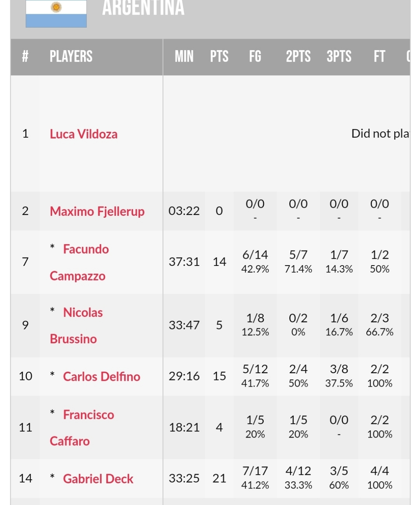The height and width of the screenshot is (505, 420).
Task: Open Gabriel Deck's player profile
Action: [x=98, y=479]
